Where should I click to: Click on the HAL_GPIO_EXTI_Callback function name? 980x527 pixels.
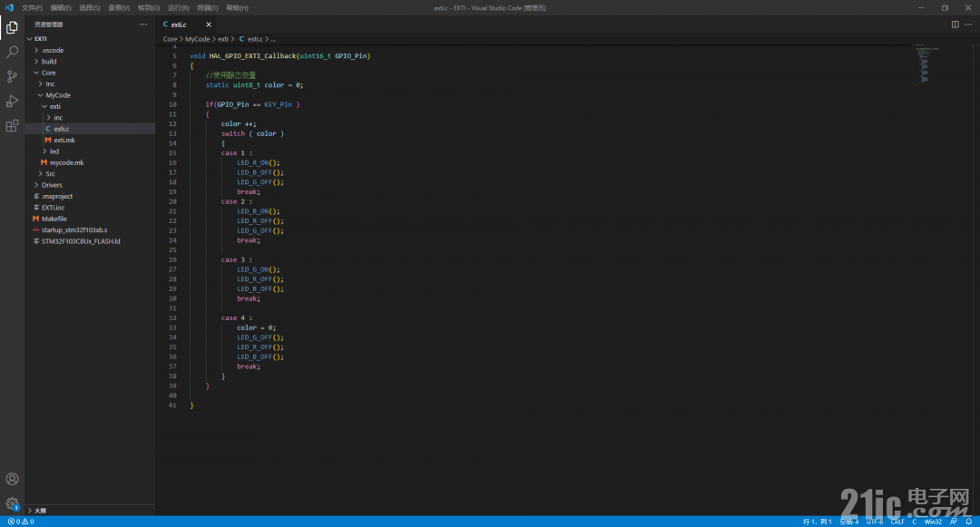click(252, 55)
